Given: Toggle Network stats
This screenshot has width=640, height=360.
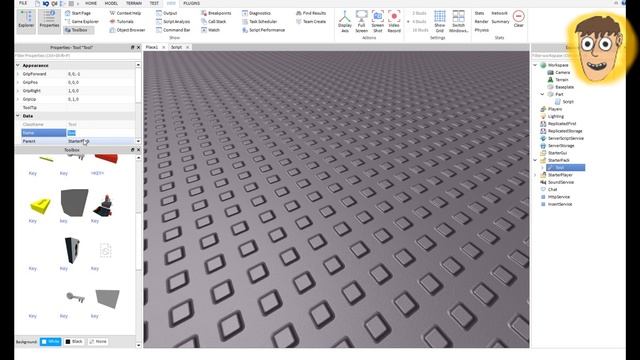Looking at the screenshot, I should (x=499, y=13).
